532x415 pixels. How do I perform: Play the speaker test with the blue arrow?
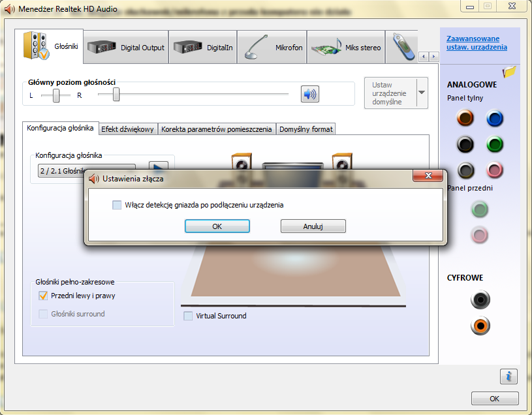(x=159, y=166)
